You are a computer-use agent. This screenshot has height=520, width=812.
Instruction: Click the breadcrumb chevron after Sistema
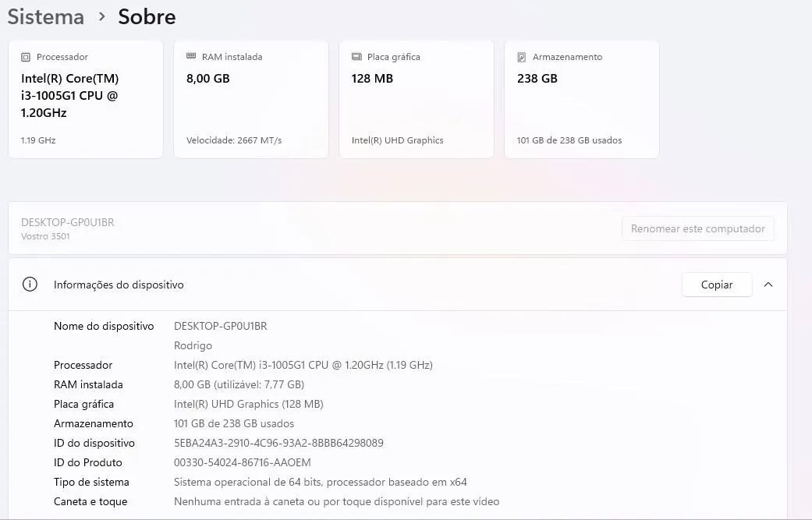tap(101, 16)
